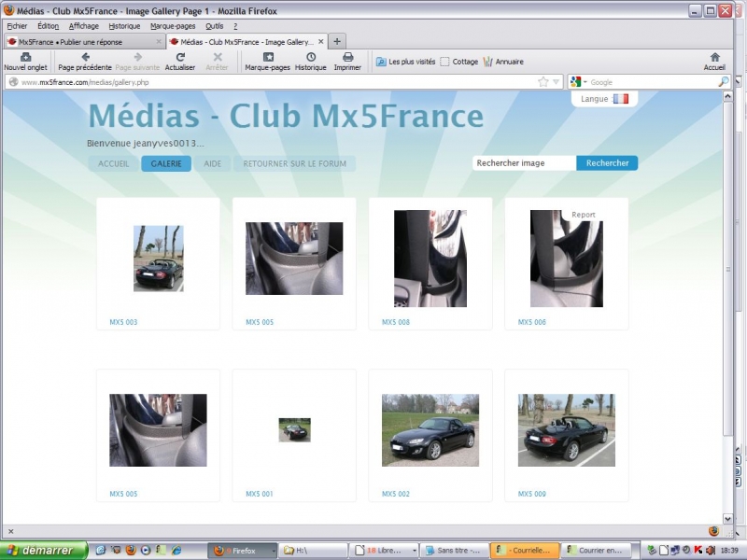Open MX5 006 thumbnail image
The image size is (747, 560).
point(567,259)
